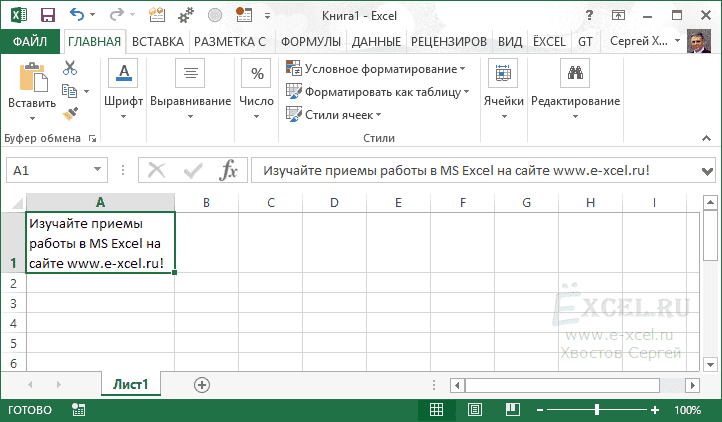Click the Вставить paste clipboard icon

[x=32, y=77]
